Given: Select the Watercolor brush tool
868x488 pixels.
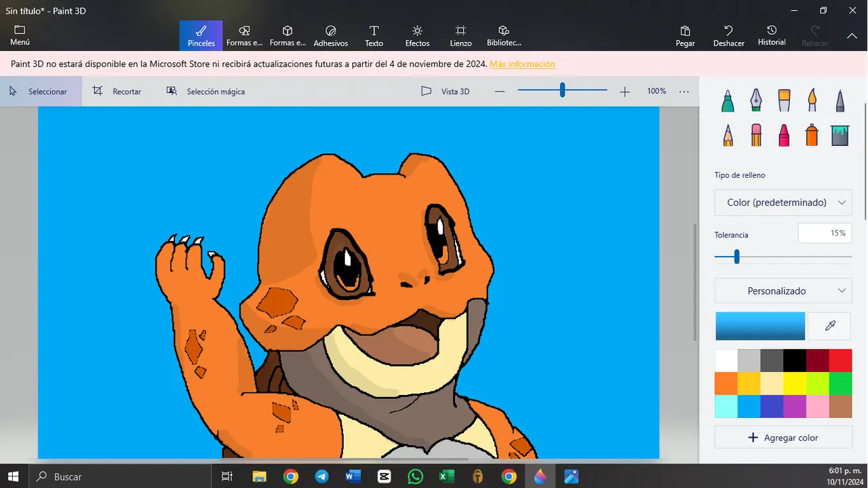Looking at the screenshot, I should tap(812, 100).
